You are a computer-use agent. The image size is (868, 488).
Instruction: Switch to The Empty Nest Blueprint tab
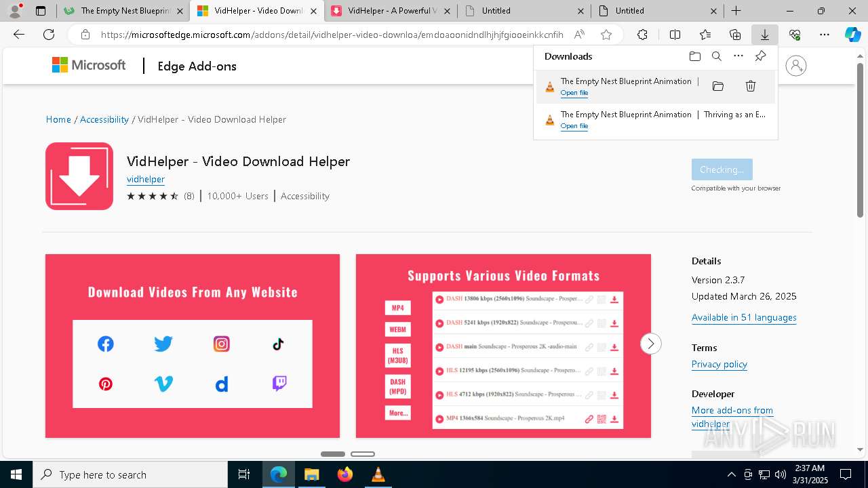123,11
